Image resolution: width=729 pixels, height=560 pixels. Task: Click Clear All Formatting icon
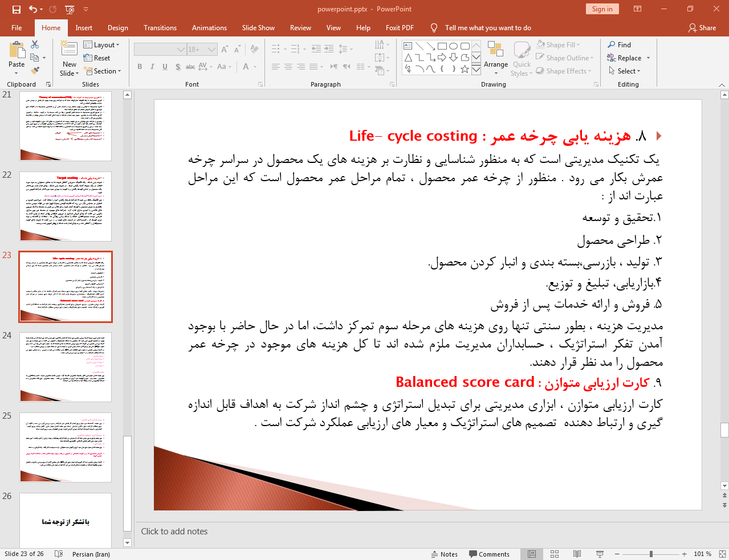[x=255, y=50]
